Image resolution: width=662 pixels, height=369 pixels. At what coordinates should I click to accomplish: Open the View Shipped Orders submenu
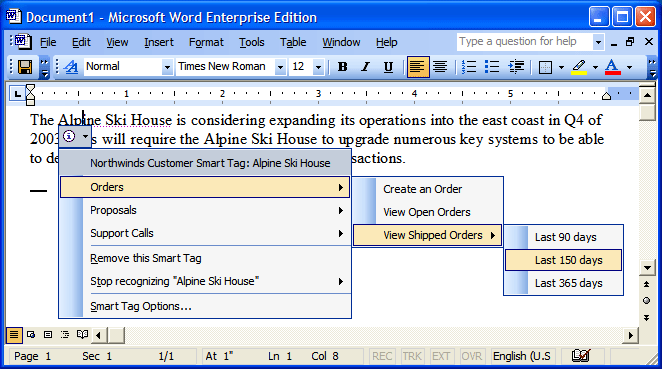tap(427, 235)
